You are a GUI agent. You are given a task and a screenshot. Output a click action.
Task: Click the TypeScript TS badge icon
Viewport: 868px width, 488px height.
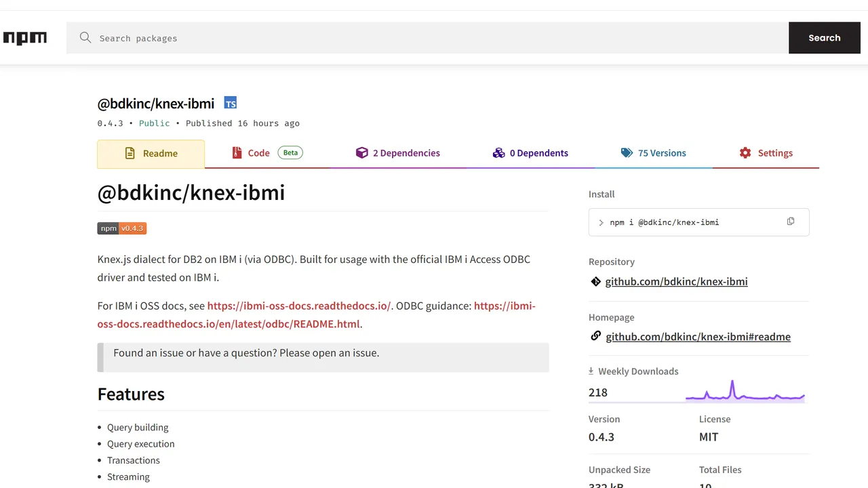[231, 103]
